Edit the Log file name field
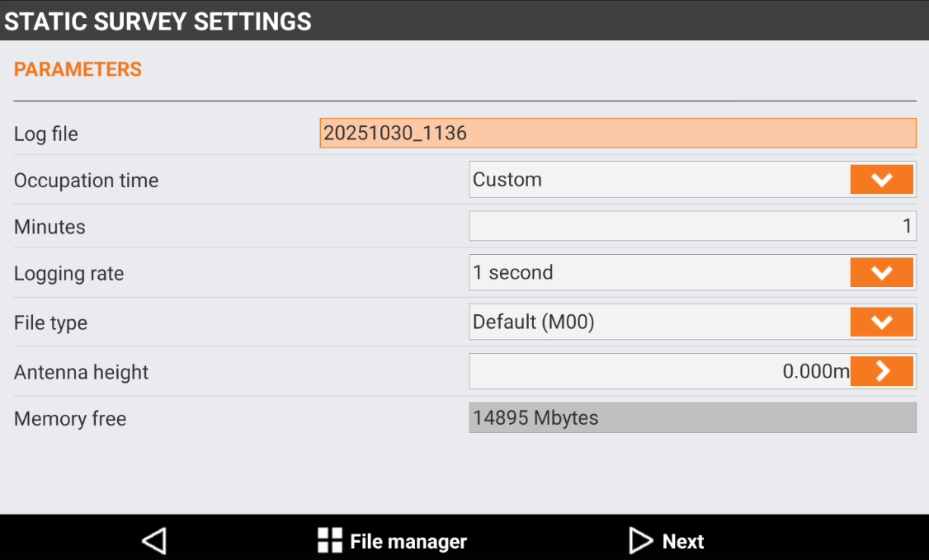This screenshot has height=560, width=929. point(617,133)
